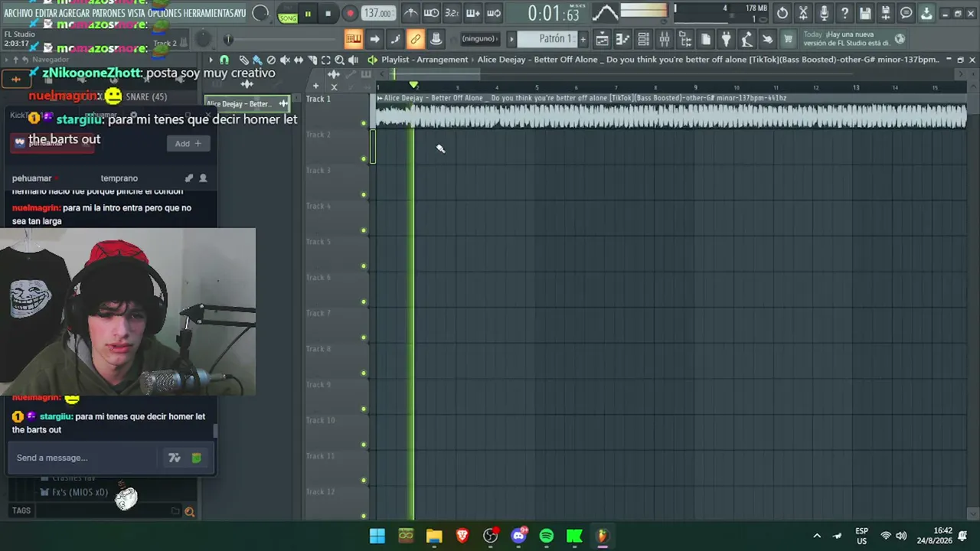
Task: Toggle the link-to-controller chain icon
Action: (416, 39)
